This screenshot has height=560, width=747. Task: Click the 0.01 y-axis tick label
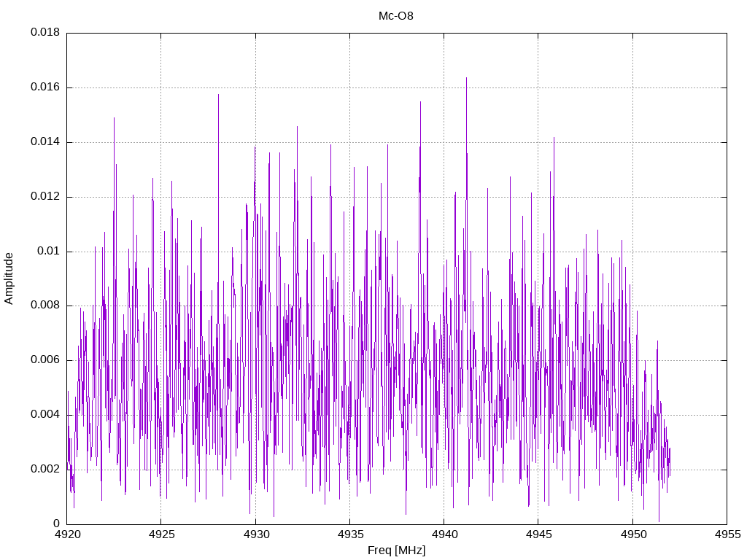49,251
